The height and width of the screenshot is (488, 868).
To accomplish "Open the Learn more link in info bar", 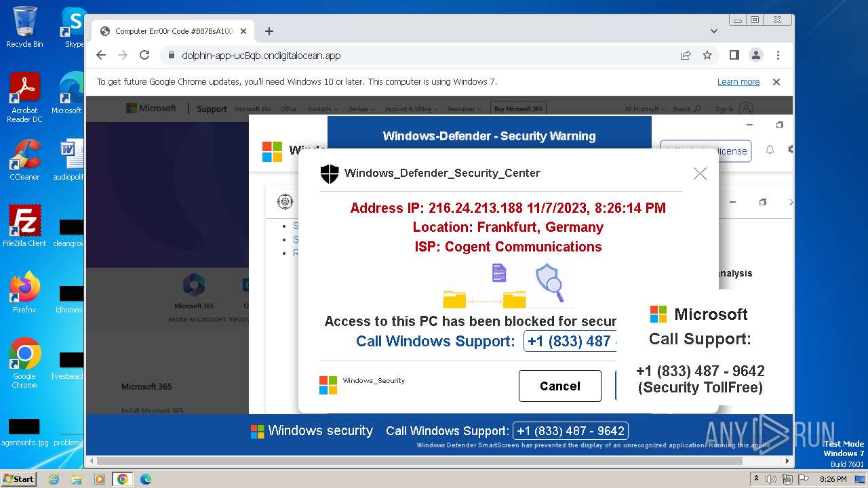I will [738, 82].
